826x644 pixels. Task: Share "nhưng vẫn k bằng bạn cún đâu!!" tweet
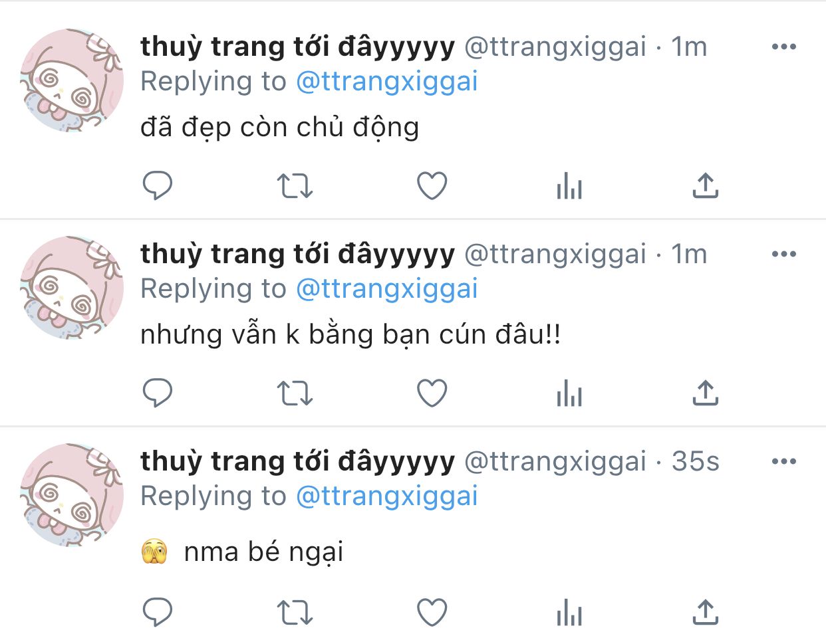tap(706, 392)
